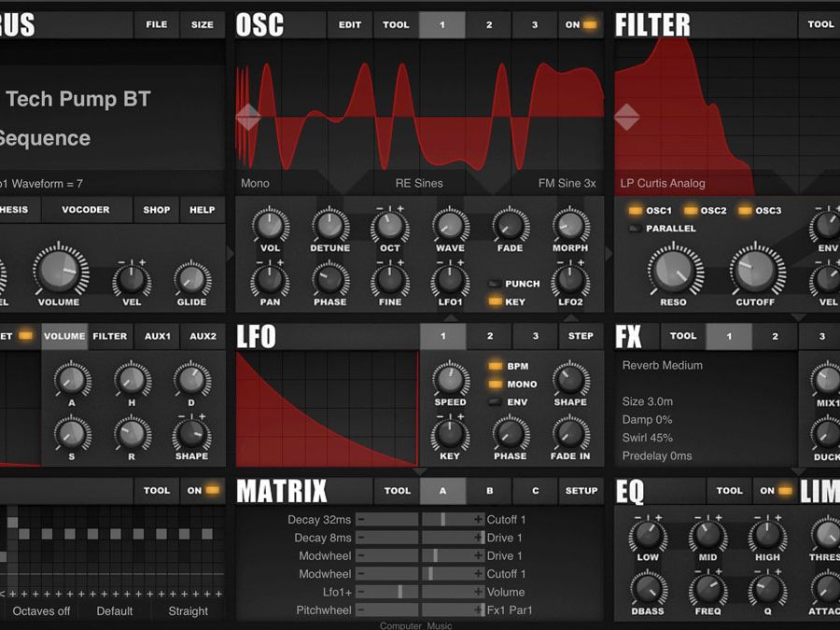Switch to oscillator tab 2
The width and height of the screenshot is (840, 630).
488,24
